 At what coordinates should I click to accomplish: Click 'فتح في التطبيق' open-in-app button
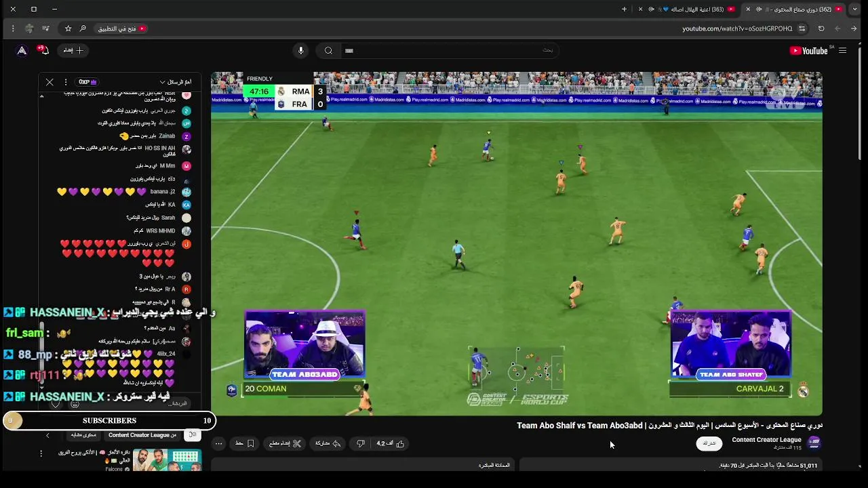[x=122, y=28]
